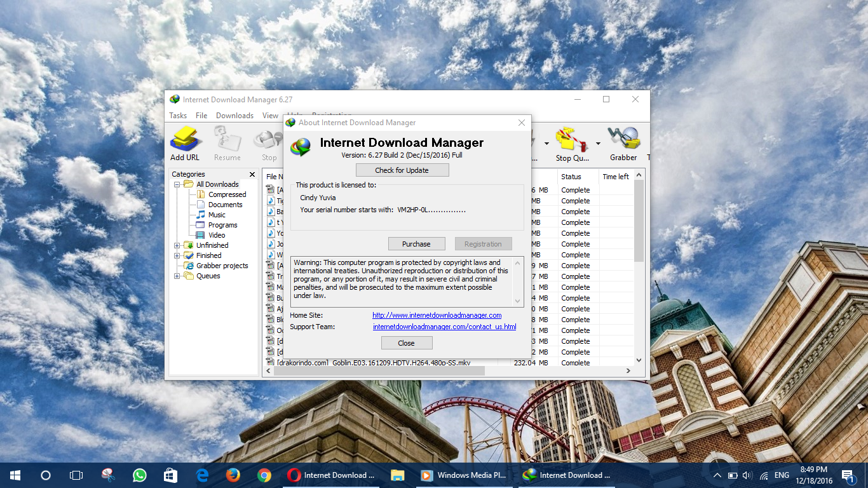
Task: Click the file list scroll-left arrow
Action: click(x=268, y=370)
